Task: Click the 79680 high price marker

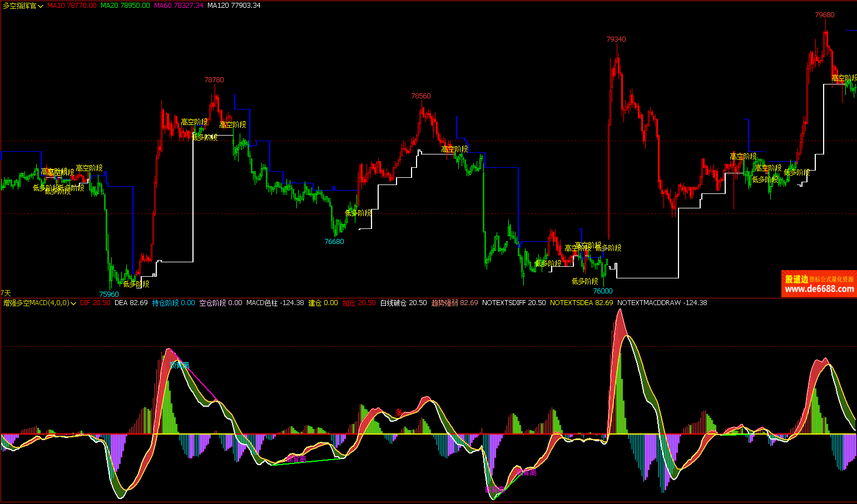Action: pyautogui.click(x=824, y=15)
